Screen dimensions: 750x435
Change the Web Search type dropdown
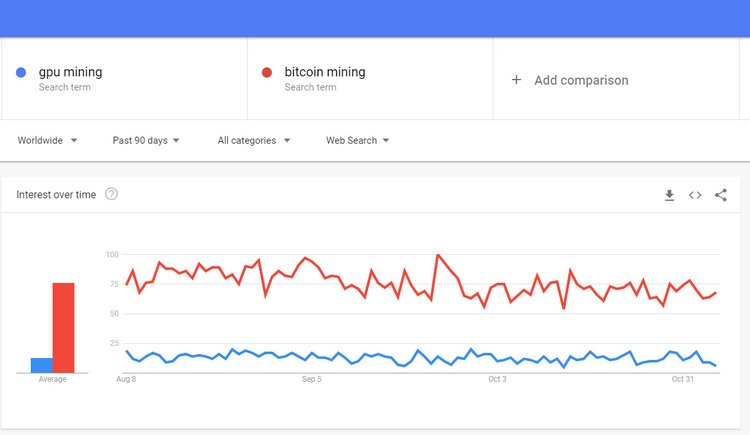coord(357,140)
